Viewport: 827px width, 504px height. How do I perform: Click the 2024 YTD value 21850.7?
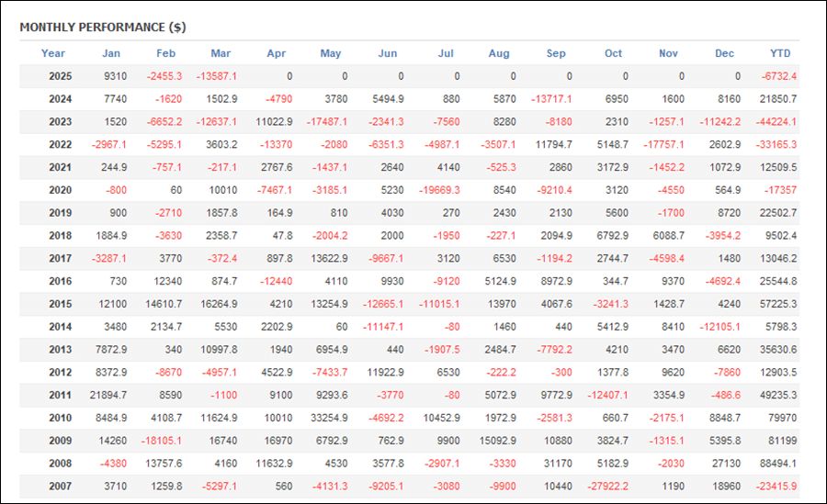click(776, 99)
